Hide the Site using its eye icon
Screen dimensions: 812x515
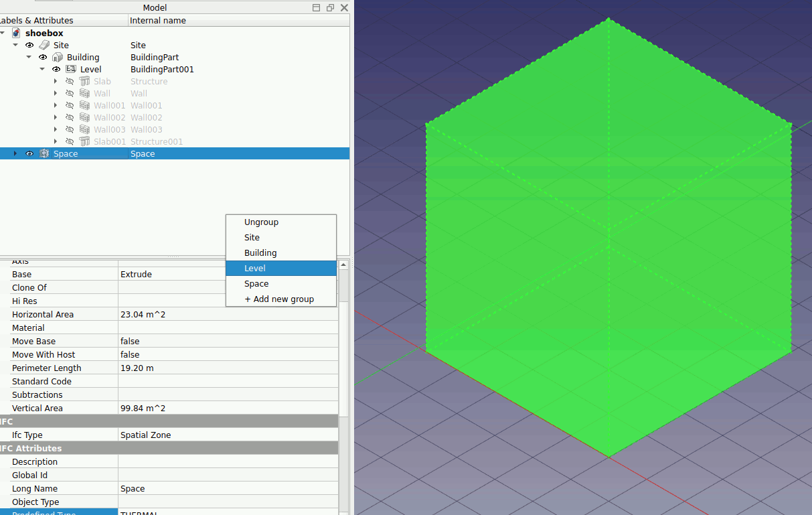pyautogui.click(x=29, y=45)
